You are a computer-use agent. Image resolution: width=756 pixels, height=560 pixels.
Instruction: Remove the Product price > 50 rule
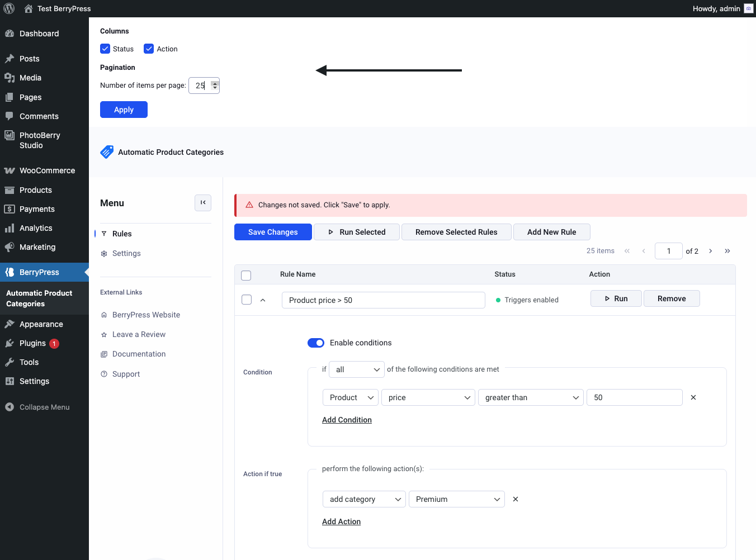pos(672,298)
